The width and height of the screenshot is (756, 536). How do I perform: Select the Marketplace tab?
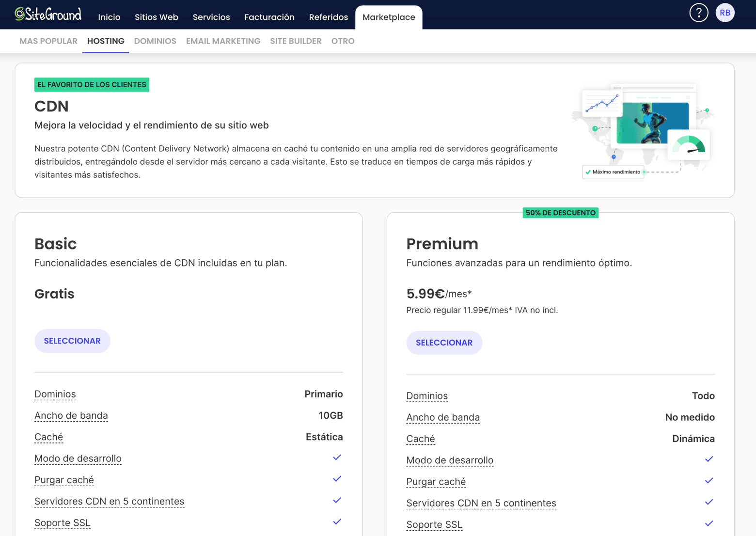click(x=389, y=17)
